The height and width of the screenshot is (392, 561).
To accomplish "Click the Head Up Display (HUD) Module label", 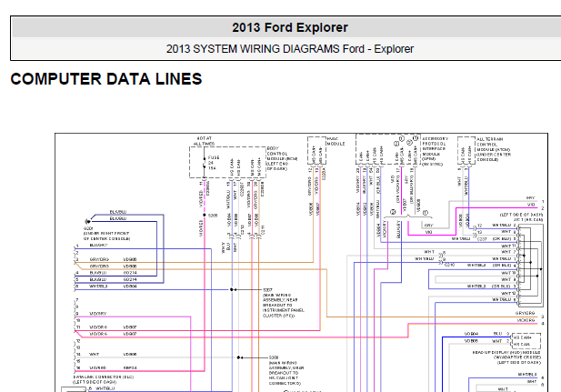I will 506,357.
